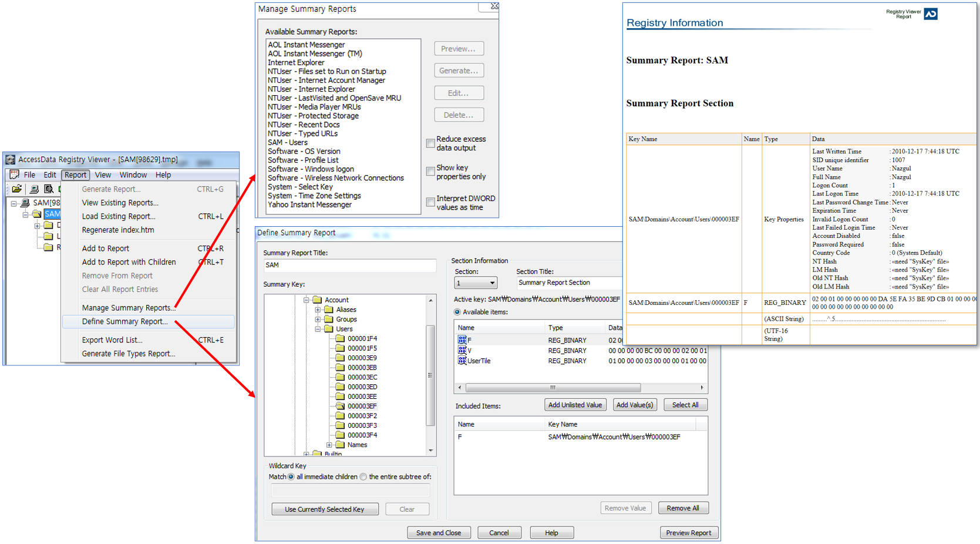
Task: Collapse the Users node
Action: click(318, 329)
